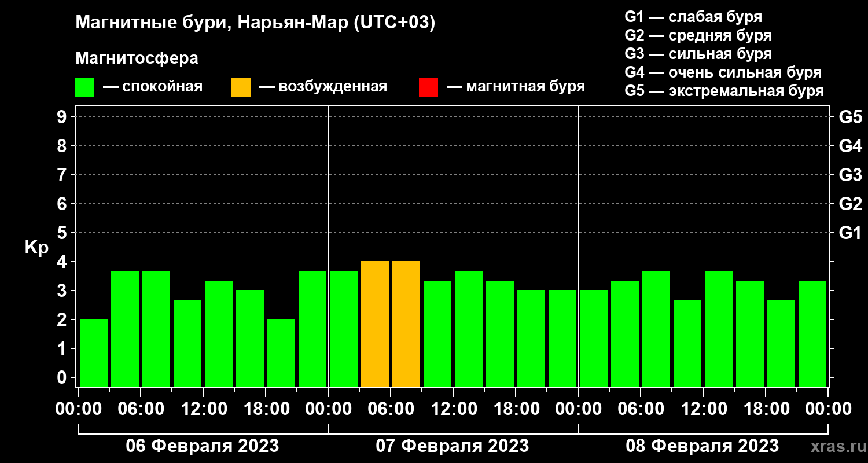The image size is (868, 463).
Task: Select the 18:00–21:00 bar on 7 February
Action: pos(531,338)
